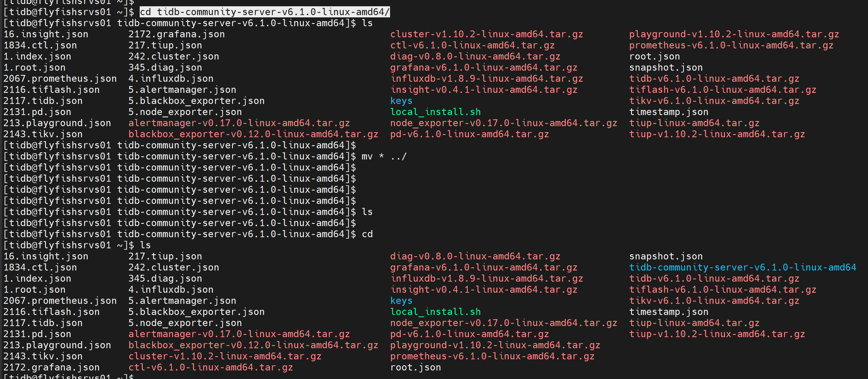
Task: Click root.json in the home directory listing
Action: pos(415,368)
